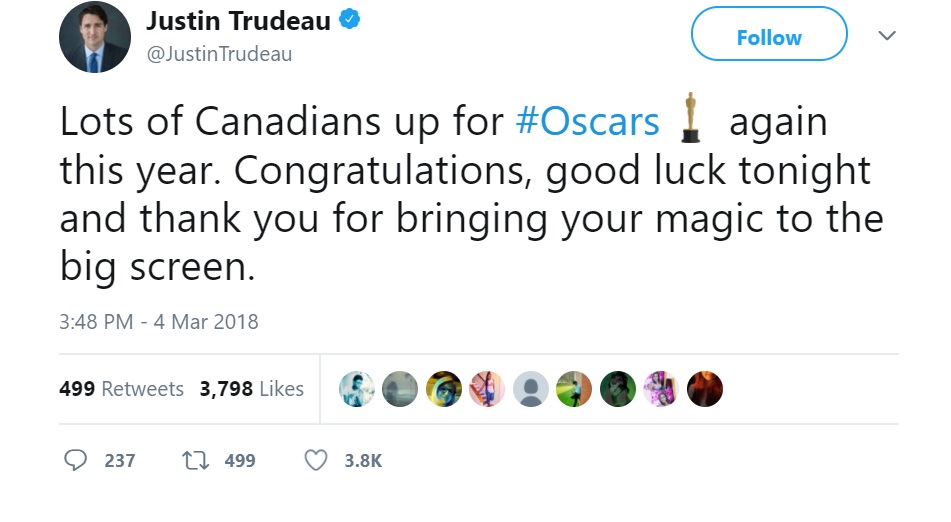
Task: Open Justin Trudeau's profile photo
Action: [x=95, y=38]
